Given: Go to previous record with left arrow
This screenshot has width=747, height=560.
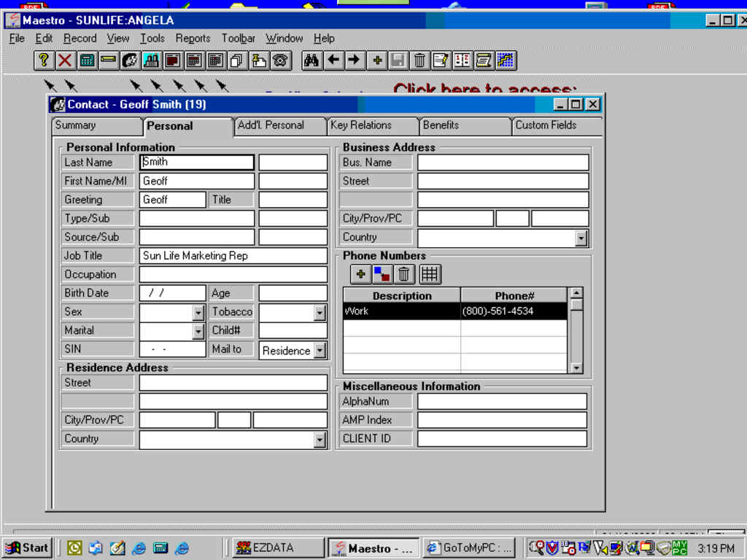Looking at the screenshot, I should click(x=333, y=61).
